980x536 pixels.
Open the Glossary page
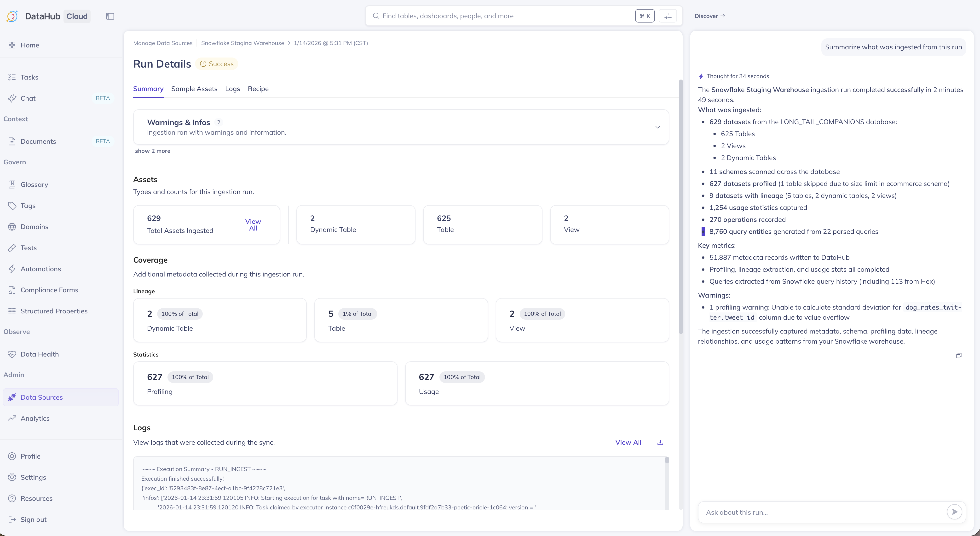(34, 184)
